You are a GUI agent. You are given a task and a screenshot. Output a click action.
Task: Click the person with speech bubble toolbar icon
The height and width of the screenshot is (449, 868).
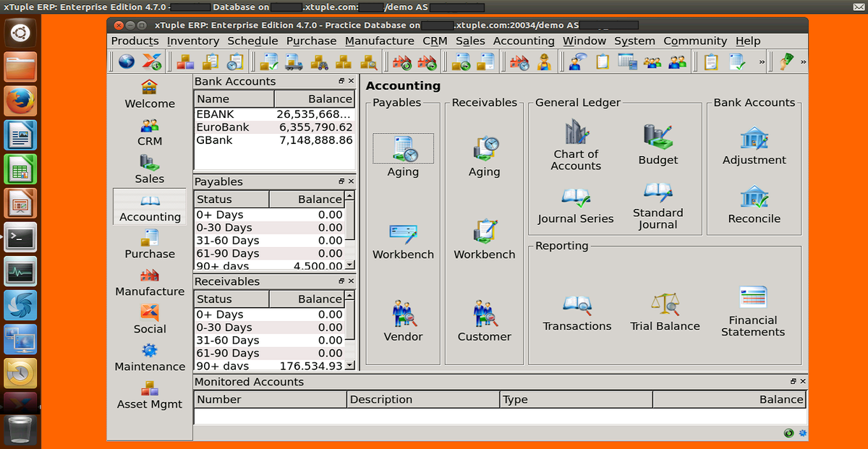tap(577, 62)
